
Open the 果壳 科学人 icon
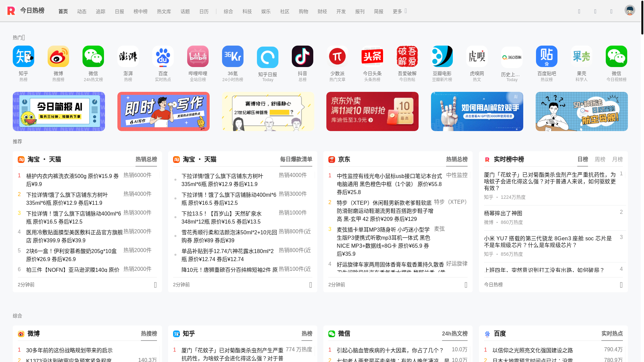(x=582, y=56)
